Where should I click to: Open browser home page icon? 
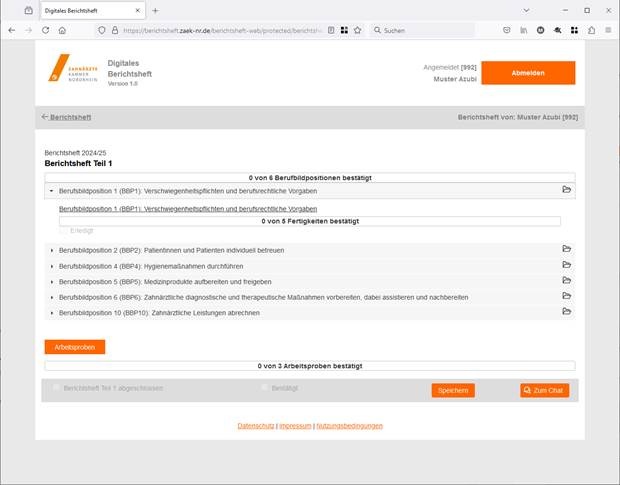coord(62,30)
